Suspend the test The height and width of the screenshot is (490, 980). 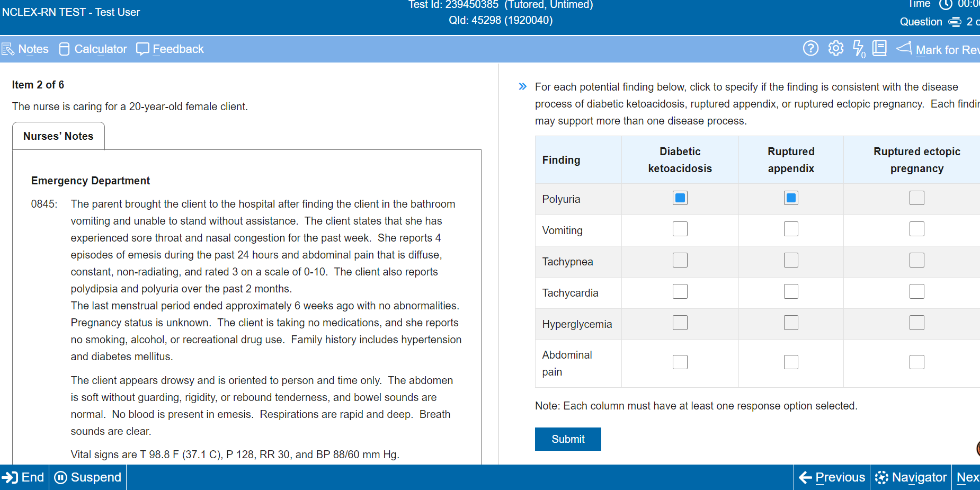88,477
